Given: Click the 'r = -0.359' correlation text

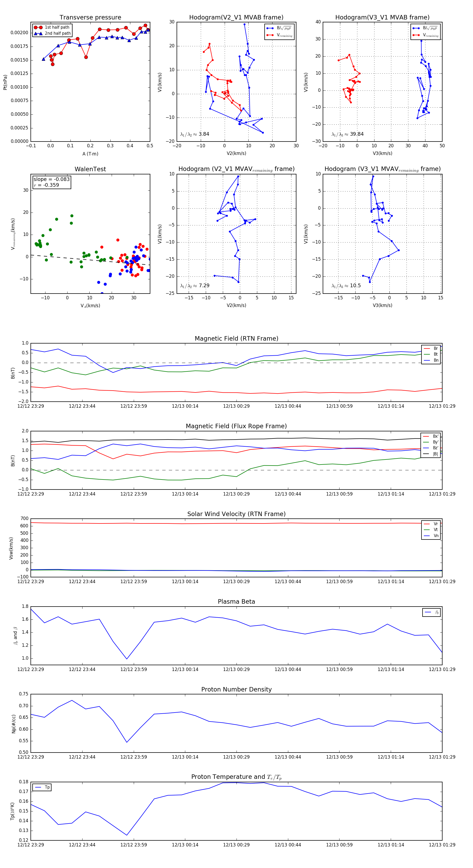Looking at the screenshot, I should [x=46, y=185].
